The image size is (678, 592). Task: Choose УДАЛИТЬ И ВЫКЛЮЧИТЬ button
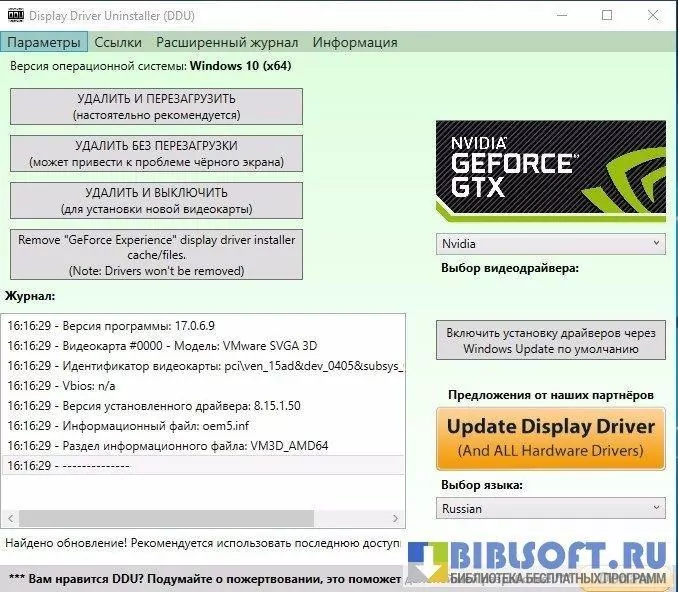[156, 200]
